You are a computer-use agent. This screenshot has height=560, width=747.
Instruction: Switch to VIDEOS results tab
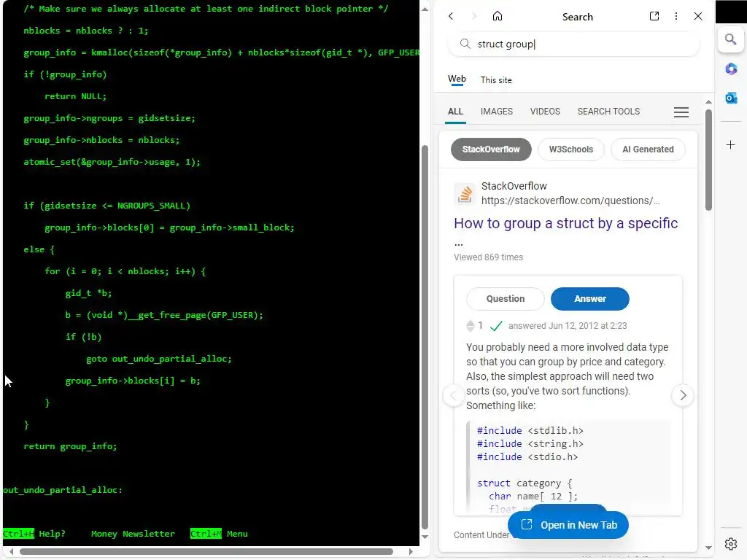(x=545, y=112)
